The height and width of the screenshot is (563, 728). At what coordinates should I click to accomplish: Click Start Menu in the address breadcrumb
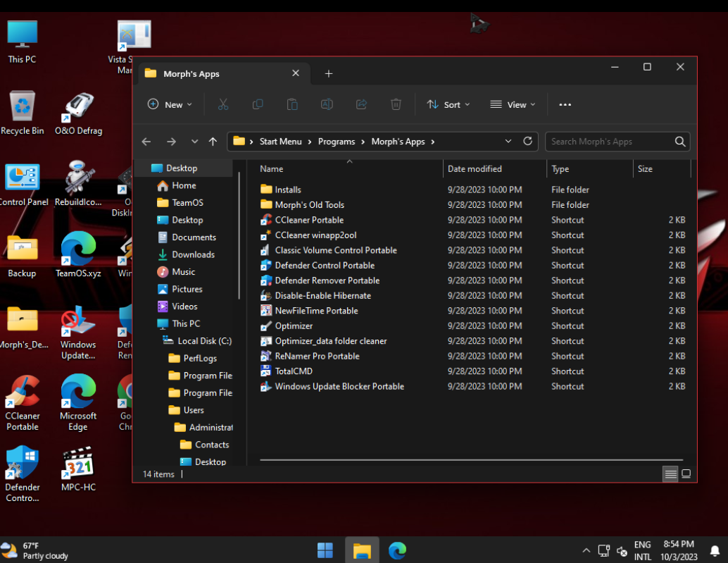click(280, 142)
